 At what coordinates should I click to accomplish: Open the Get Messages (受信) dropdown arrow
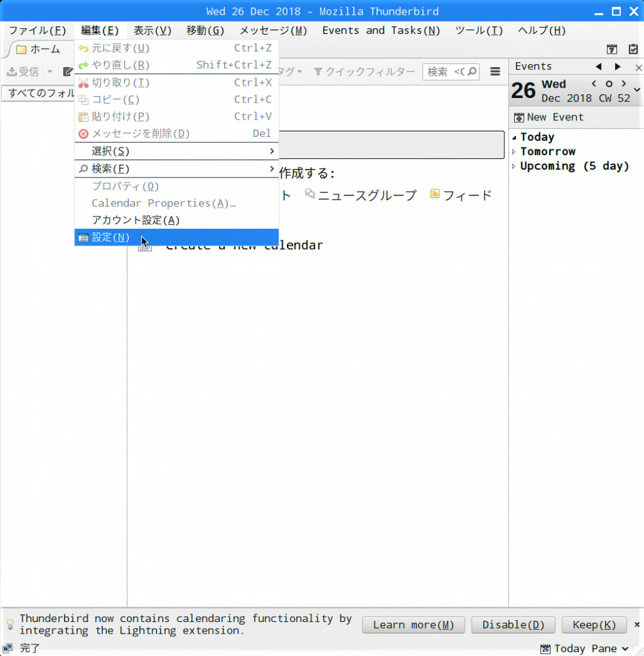click(x=50, y=72)
